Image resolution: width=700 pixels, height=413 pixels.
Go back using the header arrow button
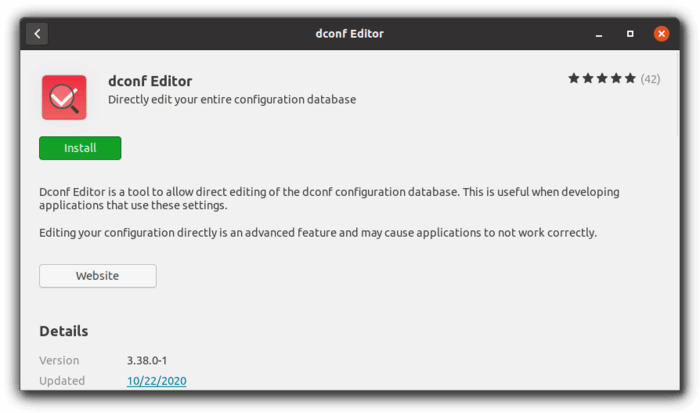pos(37,34)
